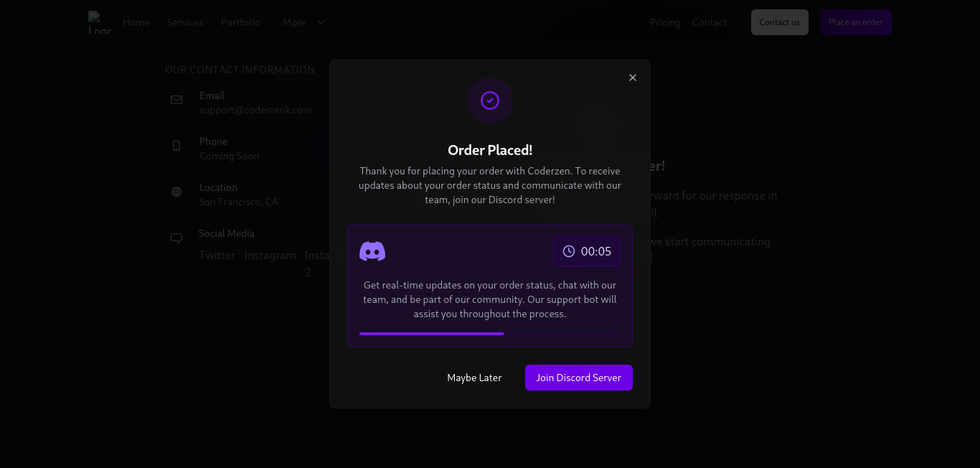Click the clock countdown timer icon
The height and width of the screenshot is (468, 980).
[x=569, y=251]
